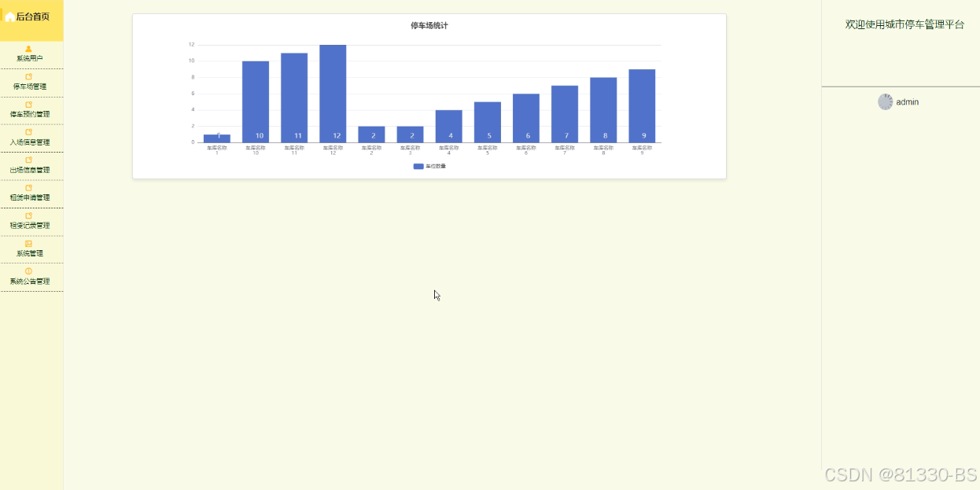980x490 pixels.
Task: Click the y-axis label 0
Action: pos(193,142)
